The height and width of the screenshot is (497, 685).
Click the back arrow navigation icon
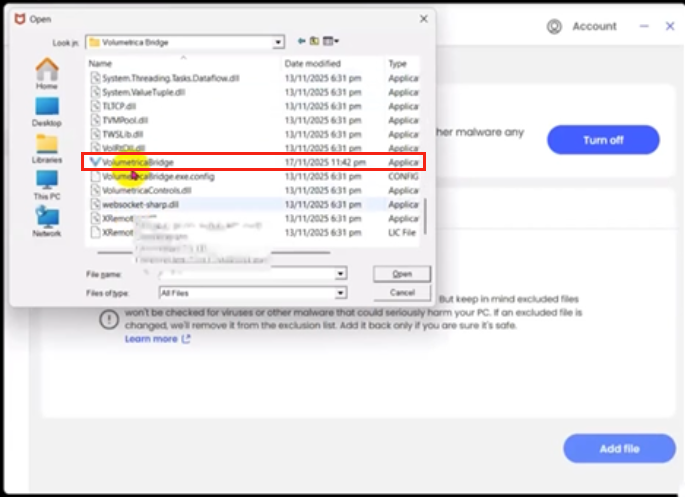300,41
